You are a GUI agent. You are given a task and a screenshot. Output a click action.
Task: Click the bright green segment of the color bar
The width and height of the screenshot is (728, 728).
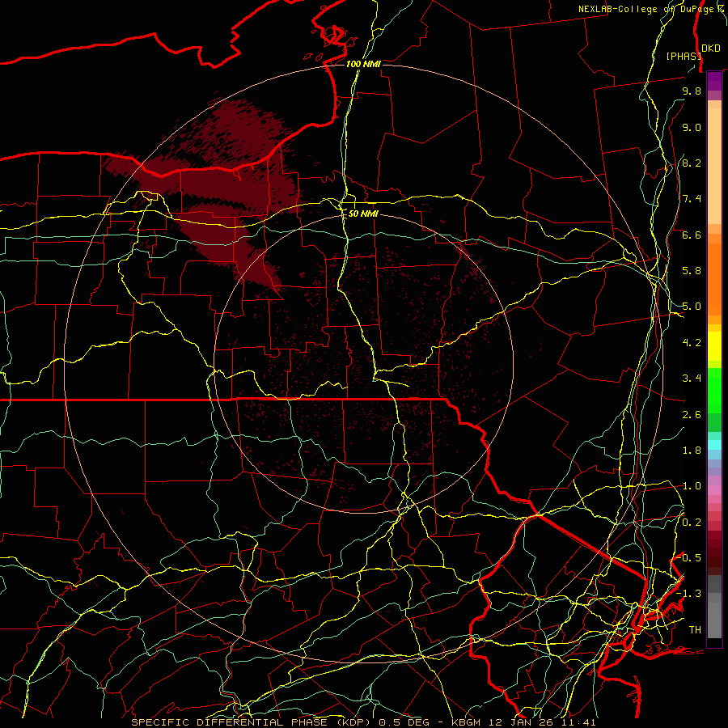pos(714,390)
